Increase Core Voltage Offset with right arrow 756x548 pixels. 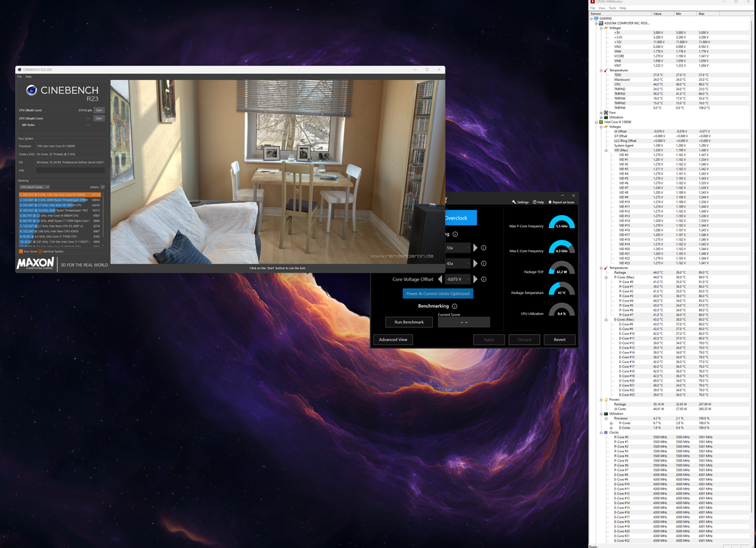click(x=476, y=279)
